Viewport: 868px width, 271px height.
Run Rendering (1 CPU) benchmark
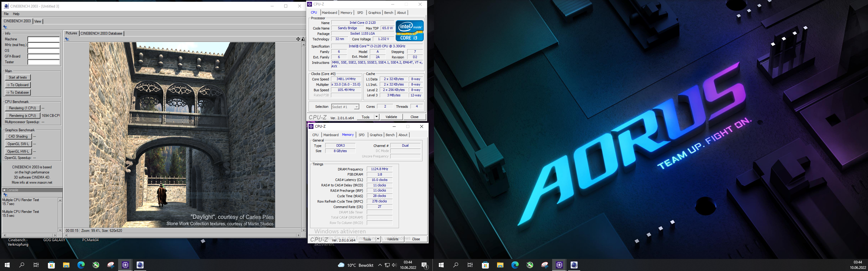[x=23, y=108]
